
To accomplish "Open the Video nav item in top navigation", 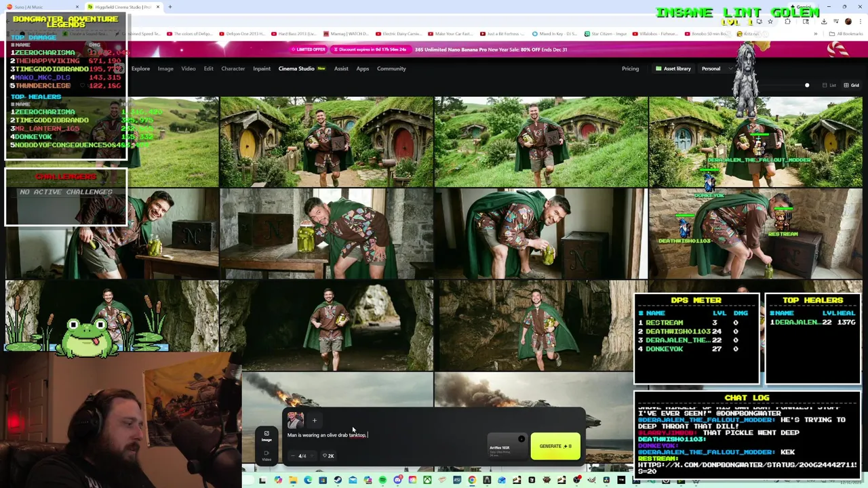I will (189, 68).
